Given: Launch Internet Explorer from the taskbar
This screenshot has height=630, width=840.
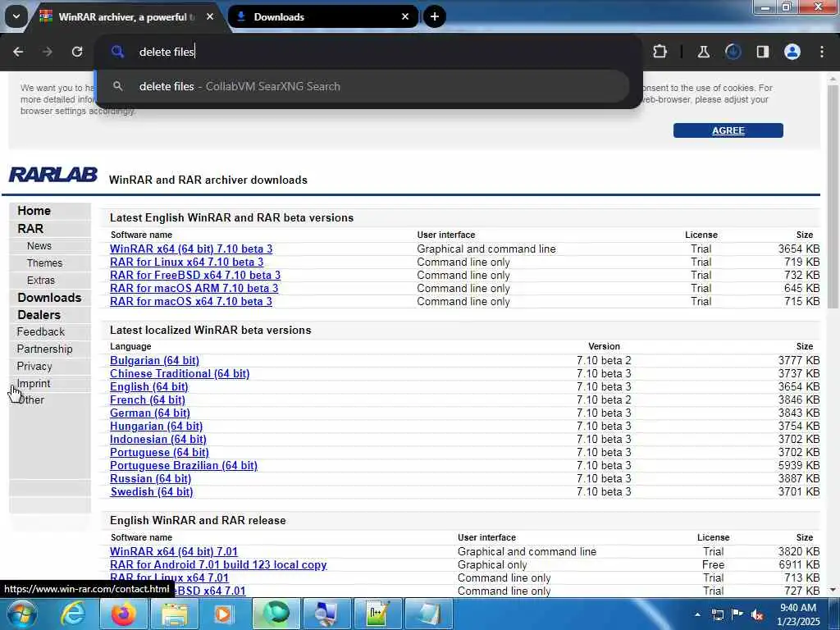Looking at the screenshot, I should coord(72,614).
